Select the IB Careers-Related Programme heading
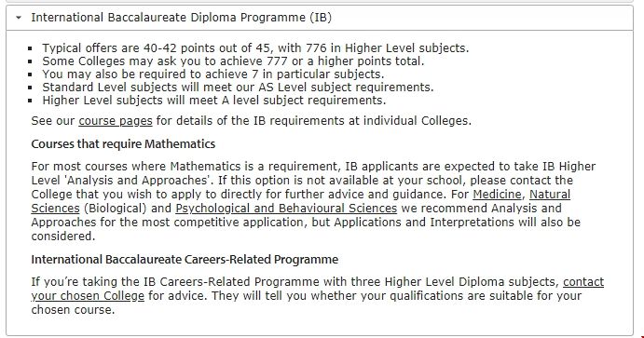The height and width of the screenshot is (338, 644). click(185, 260)
